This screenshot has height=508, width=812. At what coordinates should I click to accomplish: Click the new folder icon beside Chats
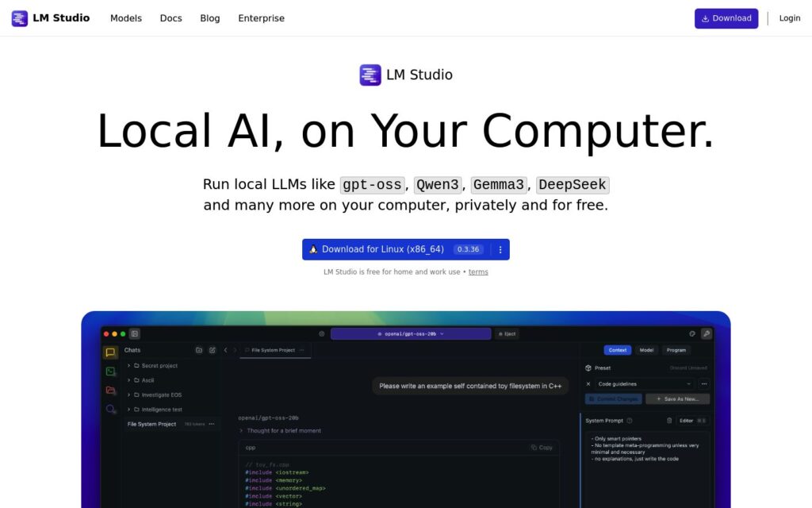(199, 350)
